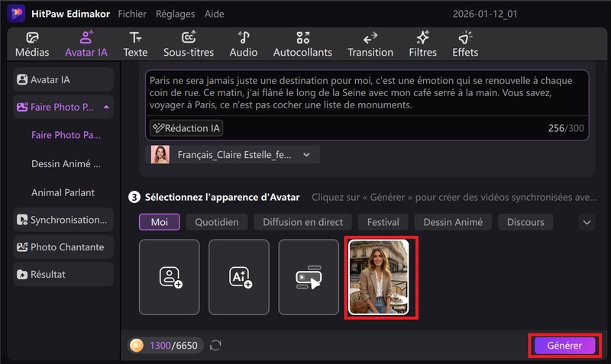This screenshot has width=611, height=364.
Task: Open the Autocollants stickers icon
Action: tap(302, 37)
